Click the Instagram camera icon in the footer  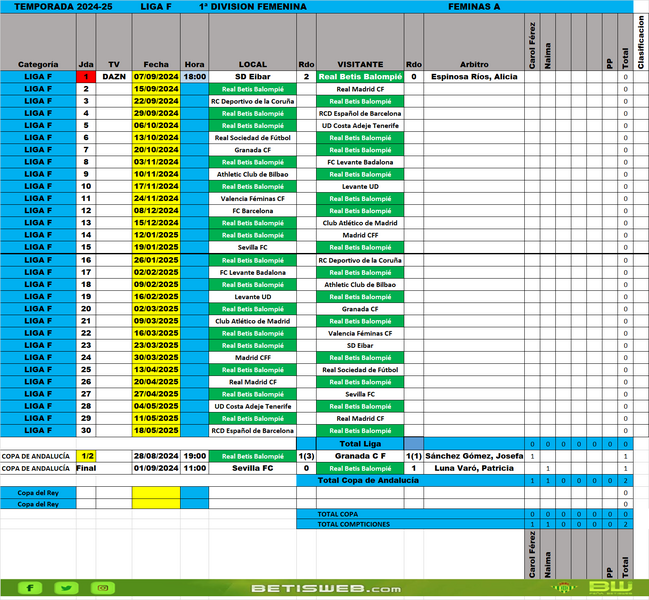click(103, 588)
